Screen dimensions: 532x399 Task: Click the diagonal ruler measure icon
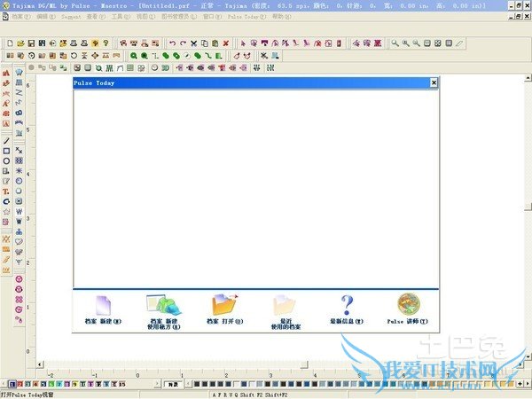click(459, 43)
